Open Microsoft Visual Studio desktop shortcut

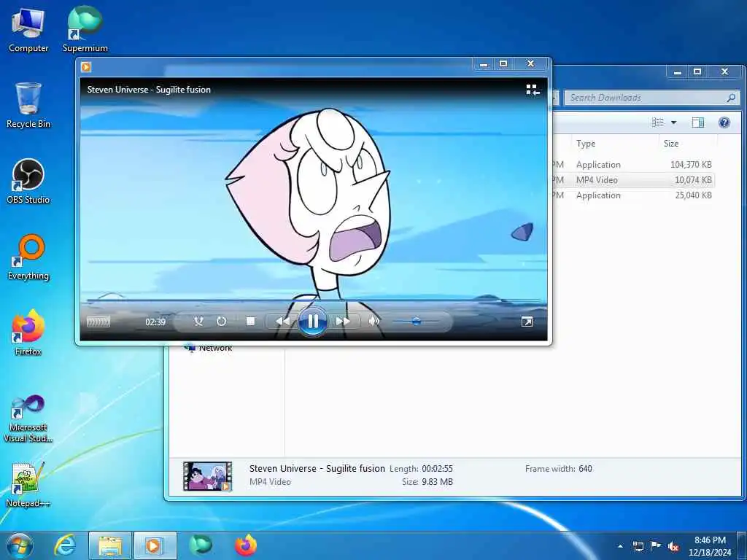[x=28, y=419]
